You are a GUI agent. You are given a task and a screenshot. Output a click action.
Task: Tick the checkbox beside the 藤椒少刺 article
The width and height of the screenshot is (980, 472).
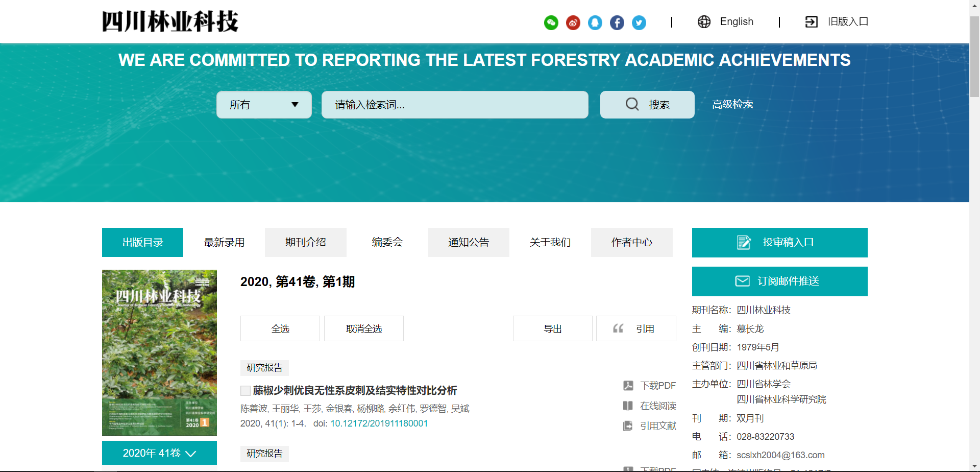pos(246,391)
